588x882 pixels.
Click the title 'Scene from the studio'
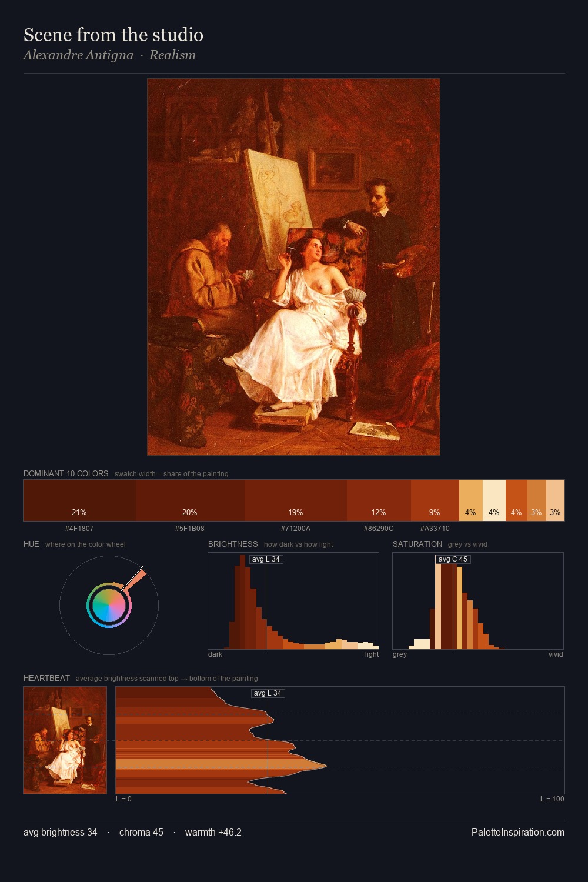[x=113, y=35]
